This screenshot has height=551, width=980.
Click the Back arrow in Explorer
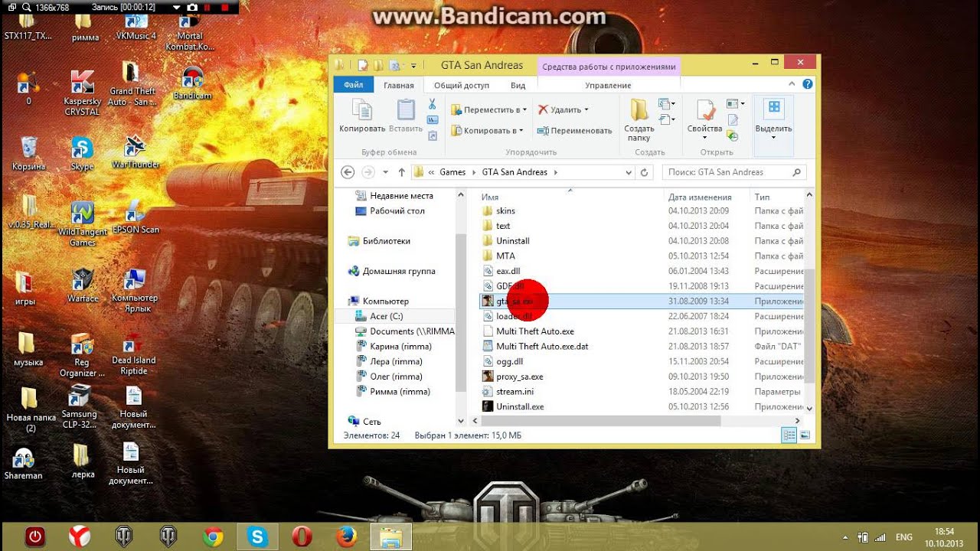click(x=348, y=172)
